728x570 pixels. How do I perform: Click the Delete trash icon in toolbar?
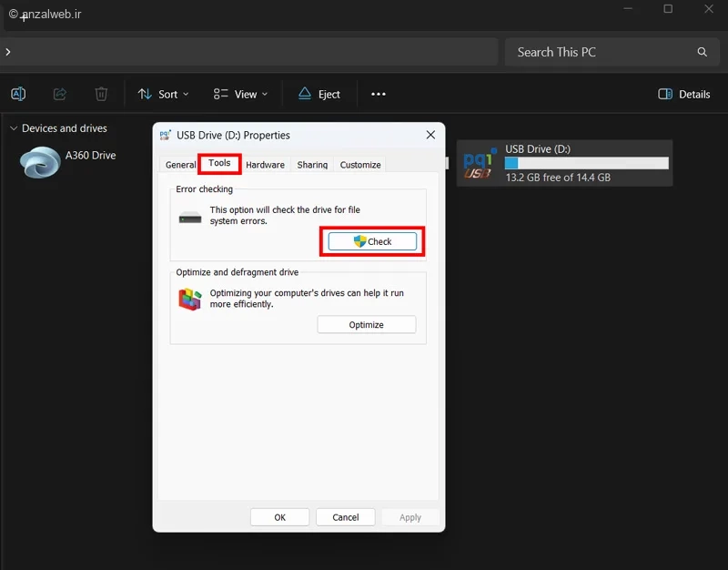point(101,94)
